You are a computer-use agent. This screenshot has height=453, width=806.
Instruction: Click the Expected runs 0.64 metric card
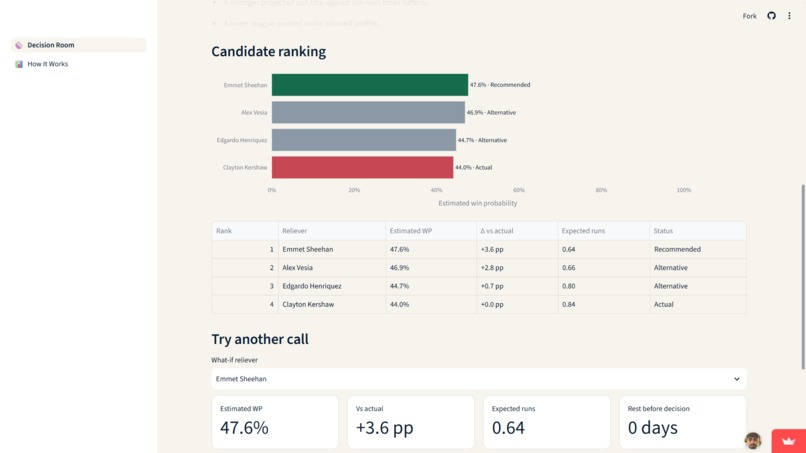[x=546, y=422]
